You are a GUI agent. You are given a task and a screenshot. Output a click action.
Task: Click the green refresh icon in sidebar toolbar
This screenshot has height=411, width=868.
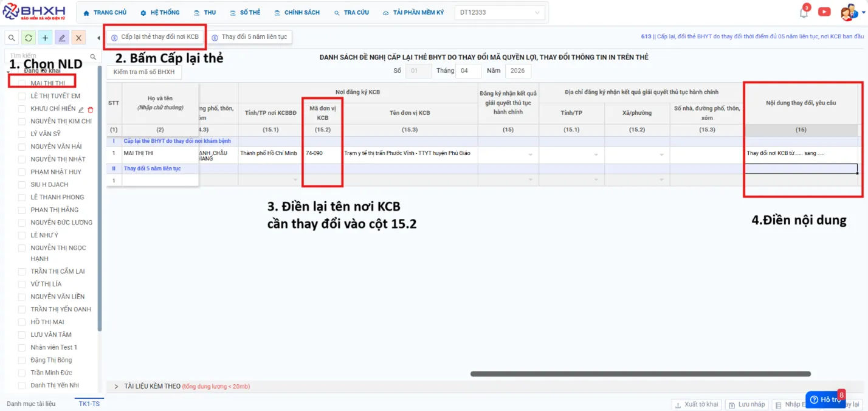29,38
